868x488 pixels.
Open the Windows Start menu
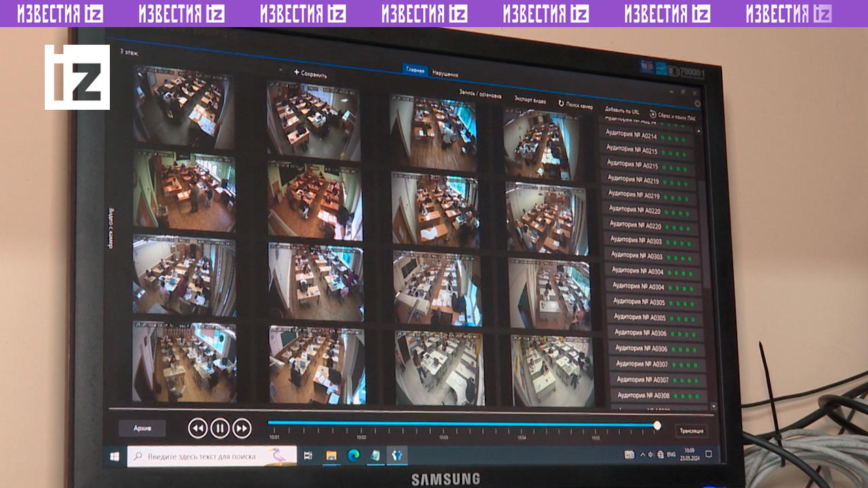(x=115, y=456)
